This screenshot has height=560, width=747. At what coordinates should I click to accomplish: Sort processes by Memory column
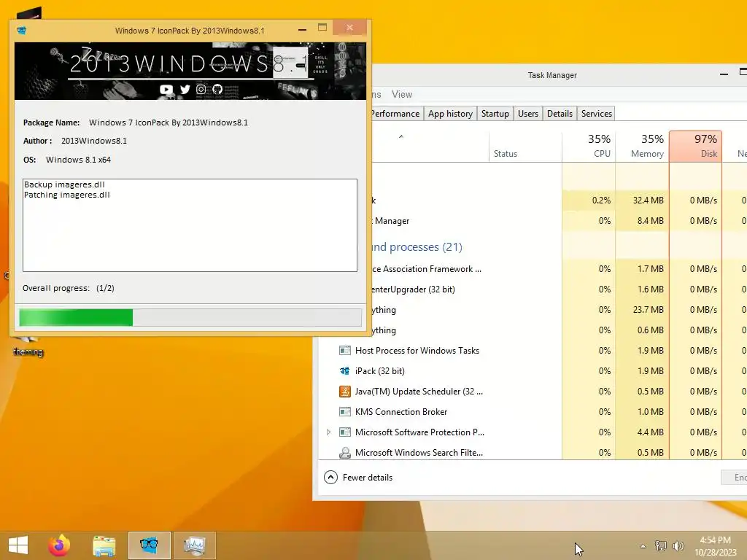(x=642, y=146)
